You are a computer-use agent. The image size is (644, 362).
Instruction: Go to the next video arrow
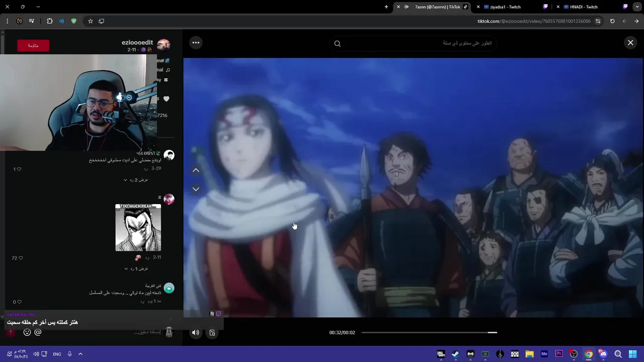coord(196,189)
